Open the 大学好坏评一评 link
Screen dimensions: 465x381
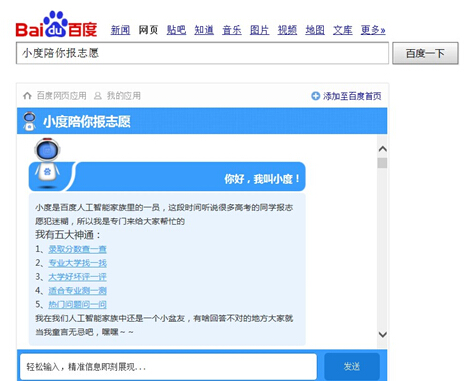(77, 277)
